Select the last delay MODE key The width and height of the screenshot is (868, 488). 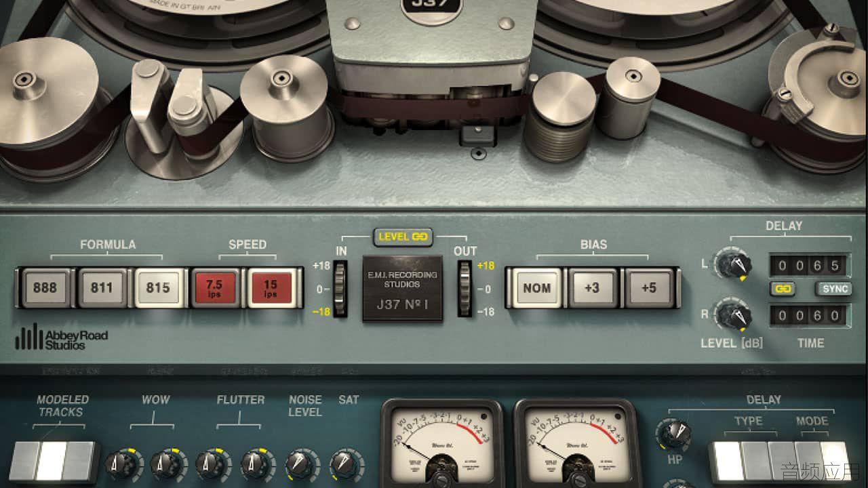pos(835,461)
